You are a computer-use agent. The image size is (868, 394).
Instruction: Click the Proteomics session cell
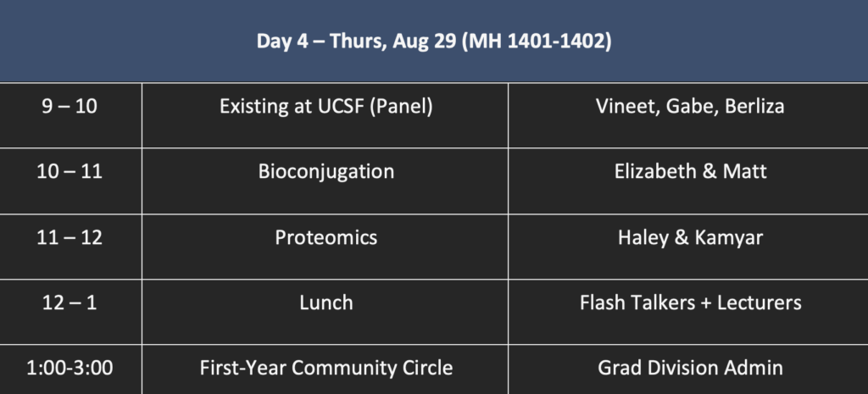pos(326,238)
